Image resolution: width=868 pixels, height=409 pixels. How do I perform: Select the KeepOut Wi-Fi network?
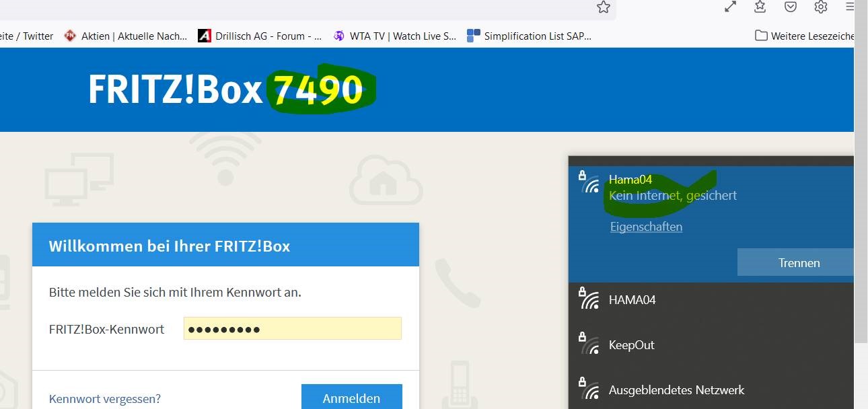(x=711, y=345)
